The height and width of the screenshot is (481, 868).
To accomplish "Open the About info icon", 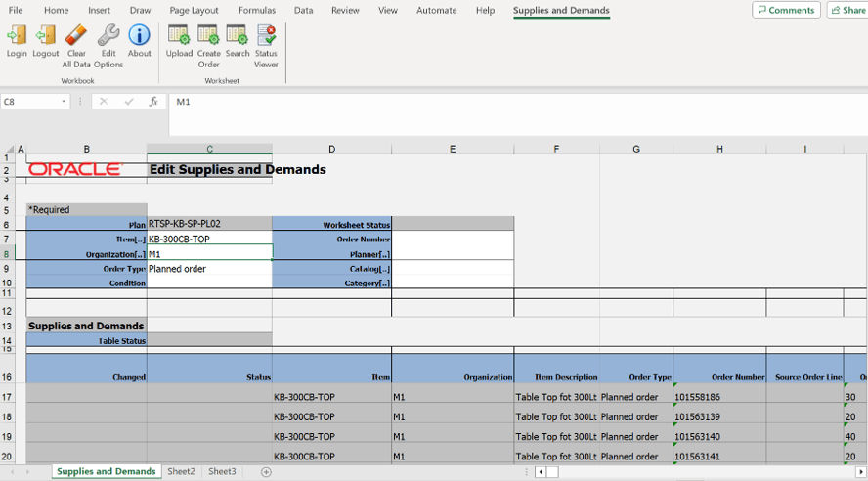I will click(x=139, y=35).
